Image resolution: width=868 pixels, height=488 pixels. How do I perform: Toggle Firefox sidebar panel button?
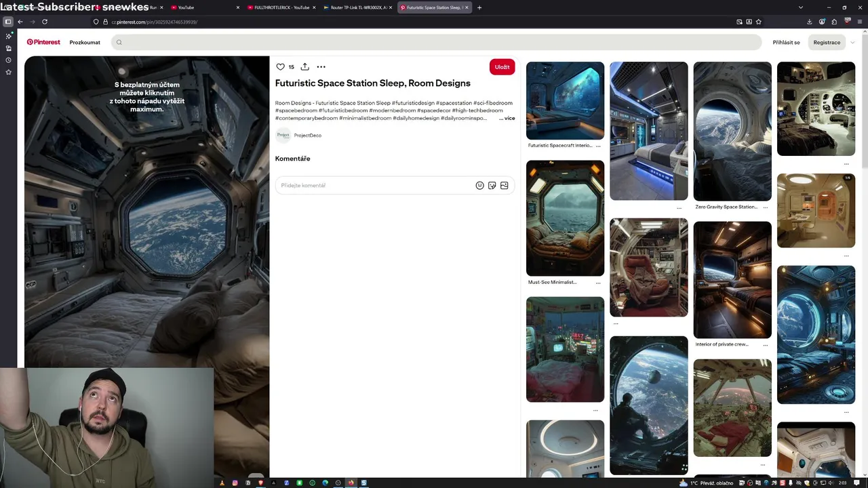point(8,22)
